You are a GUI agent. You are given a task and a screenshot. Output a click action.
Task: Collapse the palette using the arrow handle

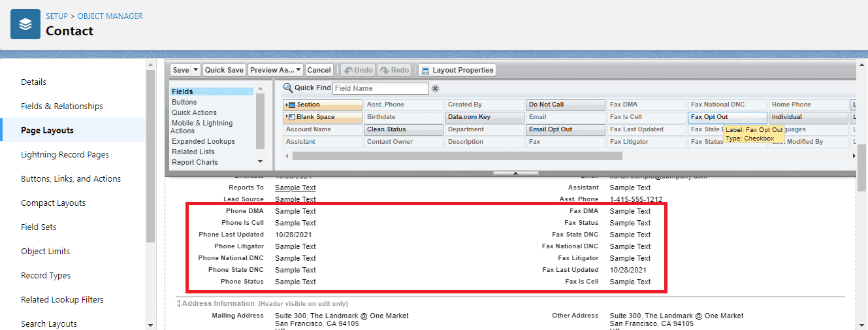tap(515, 173)
